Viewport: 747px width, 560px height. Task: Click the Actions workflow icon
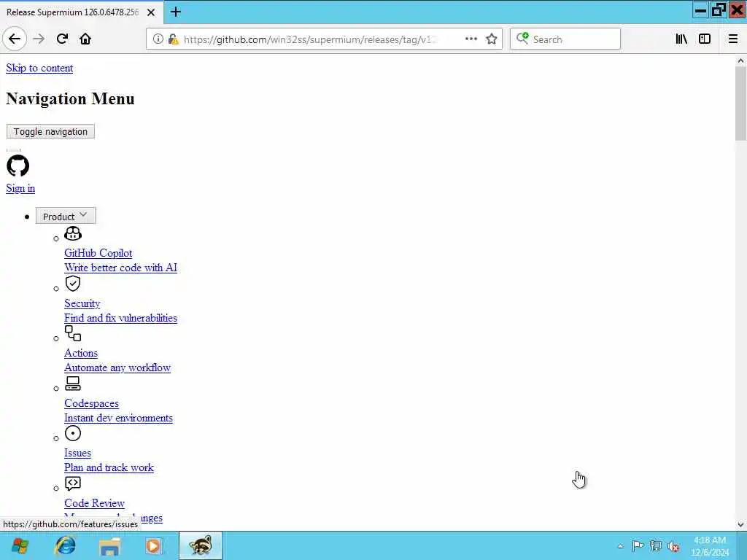73,333
